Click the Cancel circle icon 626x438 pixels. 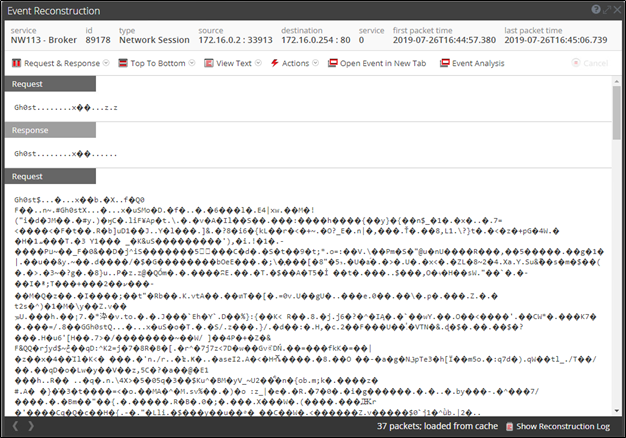coord(576,63)
